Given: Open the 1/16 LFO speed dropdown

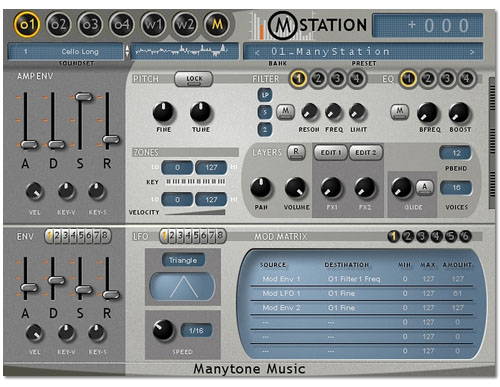Looking at the screenshot, I should pos(196,330).
